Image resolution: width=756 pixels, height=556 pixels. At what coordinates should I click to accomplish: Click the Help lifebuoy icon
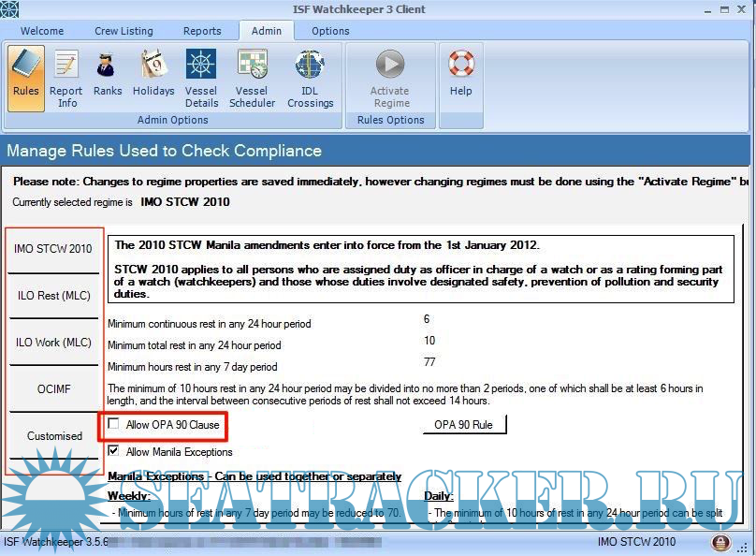[460, 75]
